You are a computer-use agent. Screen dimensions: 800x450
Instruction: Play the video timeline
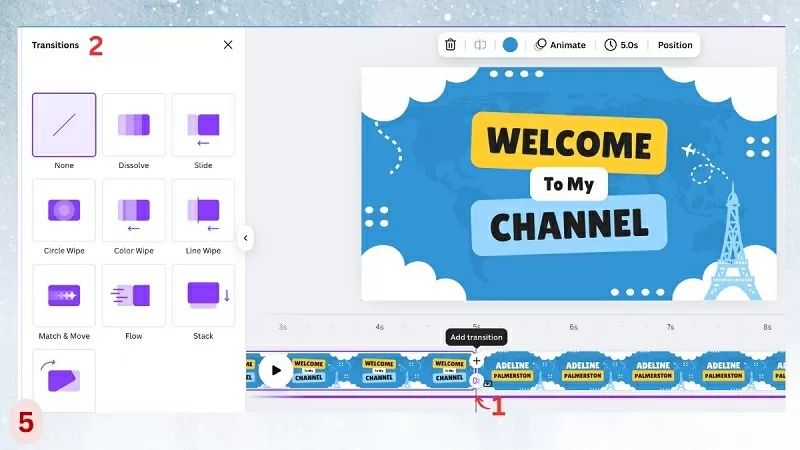pyautogui.click(x=275, y=370)
